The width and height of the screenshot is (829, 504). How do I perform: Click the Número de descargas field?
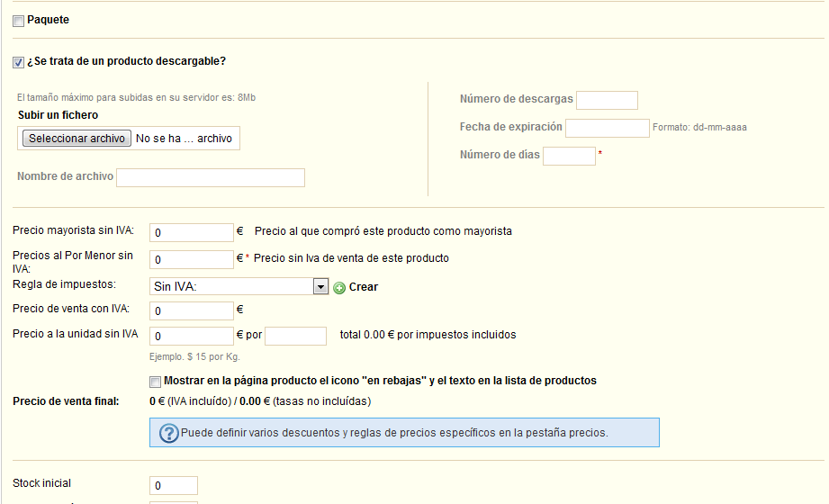pos(607,100)
